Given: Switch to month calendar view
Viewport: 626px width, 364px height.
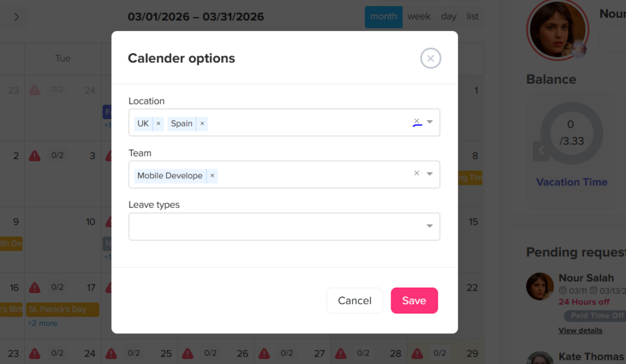Looking at the screenshot, I should [x=383, y=16].
